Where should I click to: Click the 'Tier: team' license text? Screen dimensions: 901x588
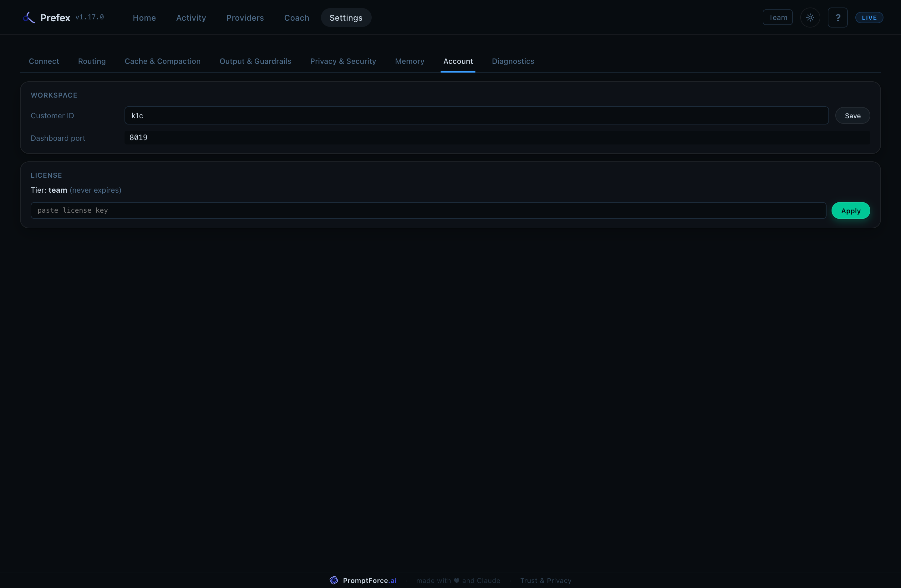point(49,190)
